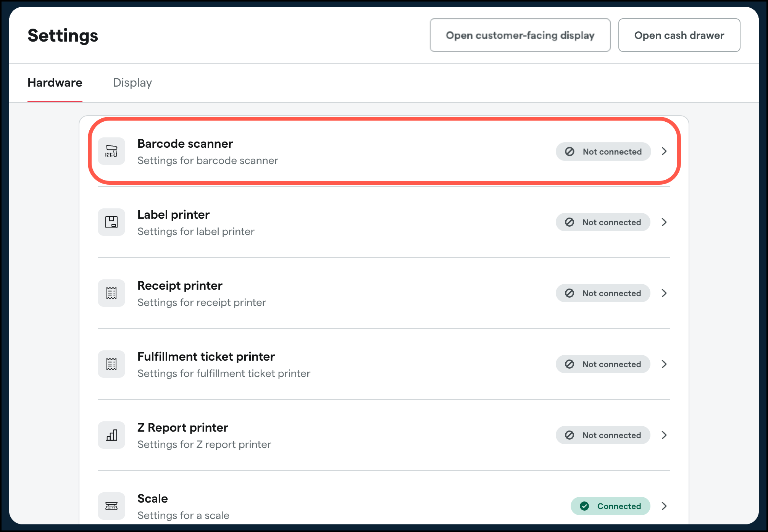Image resolution: width=768 pixels, height=532 pixels.
Task: Select the label printer icon
Action: tap(111, 222)
